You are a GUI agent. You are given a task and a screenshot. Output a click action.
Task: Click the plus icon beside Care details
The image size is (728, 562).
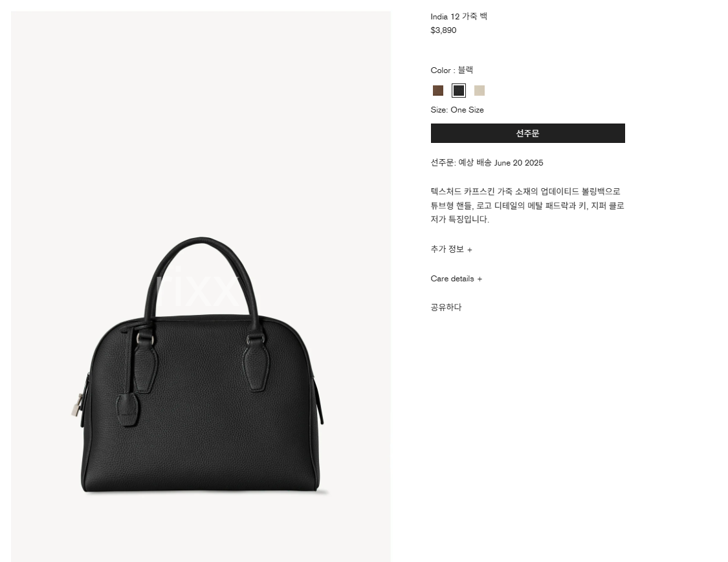480,279
